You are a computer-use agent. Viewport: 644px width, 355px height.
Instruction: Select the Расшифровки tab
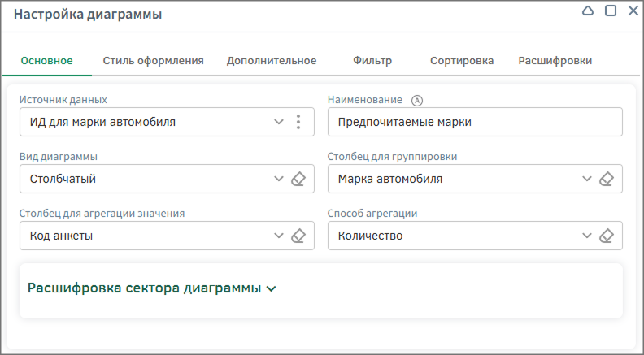pyautogui.click(x=555, y=61)
